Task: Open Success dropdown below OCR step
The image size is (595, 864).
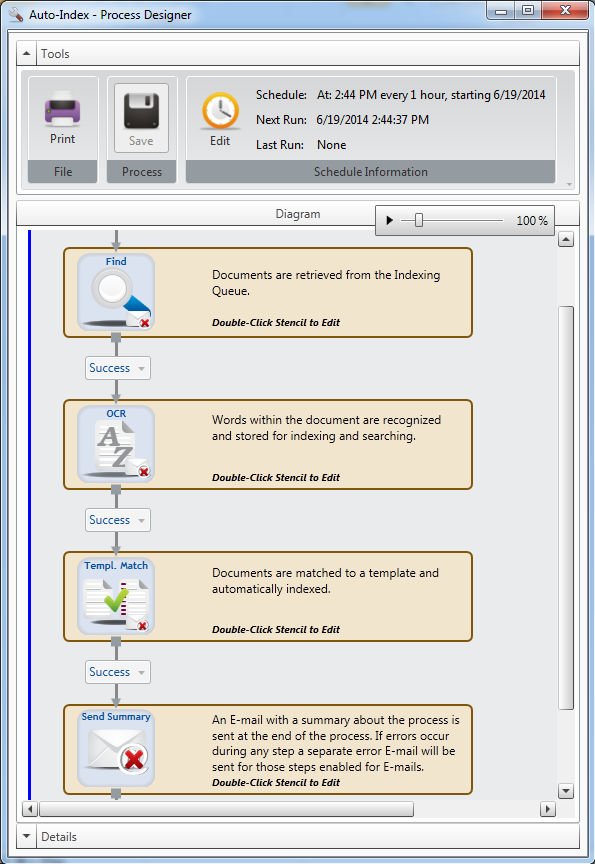Action: (x=118, y=520)
